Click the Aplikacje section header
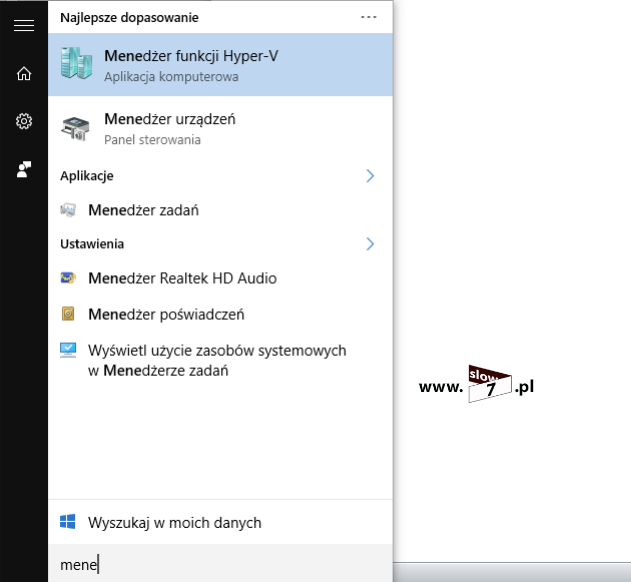The width and height of the screenshot is (631, 582). pos(87,176)
